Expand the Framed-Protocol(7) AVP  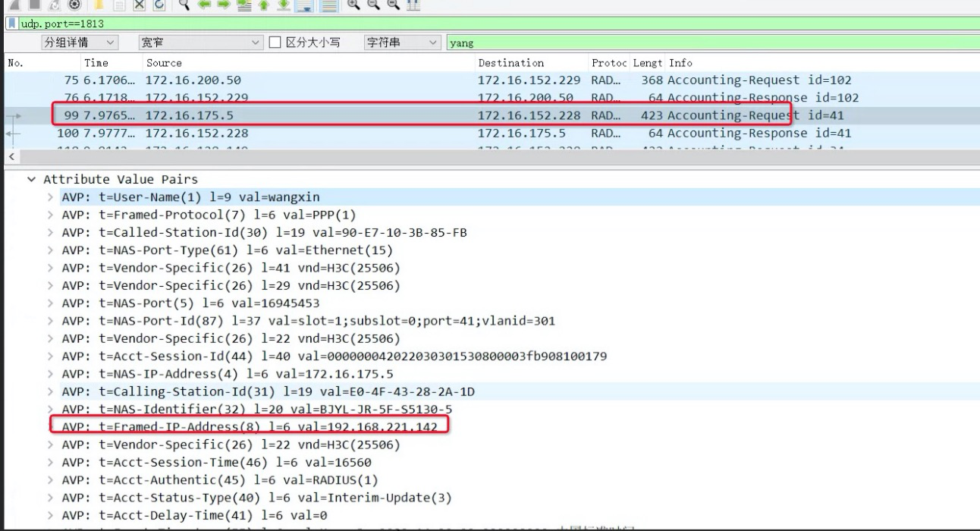(x=50, y=215)
